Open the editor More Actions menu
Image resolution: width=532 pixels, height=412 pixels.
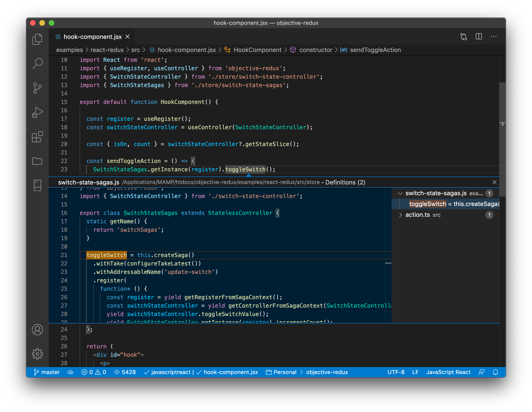(x=494, y=37)
